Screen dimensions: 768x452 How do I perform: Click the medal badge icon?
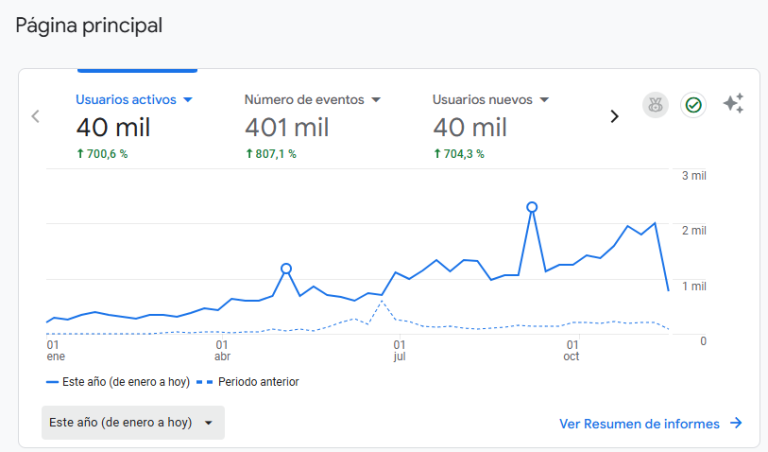pyautogui.click(x=655, y=105)
